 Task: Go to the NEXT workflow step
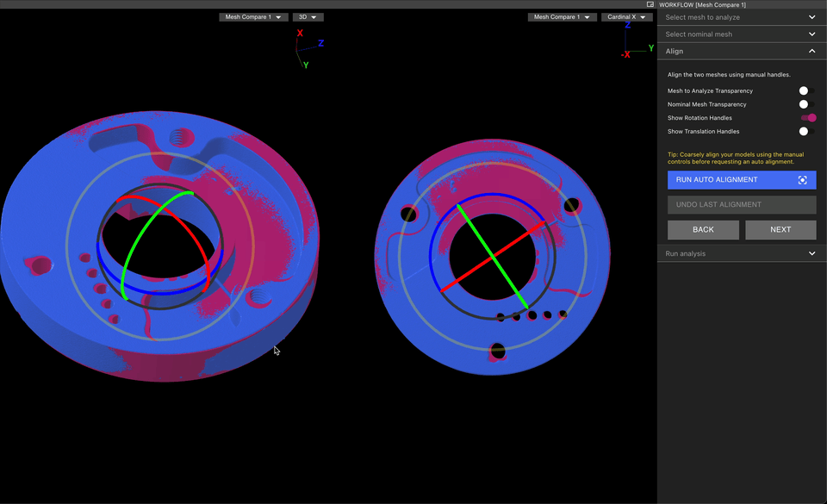coord(780,230)
